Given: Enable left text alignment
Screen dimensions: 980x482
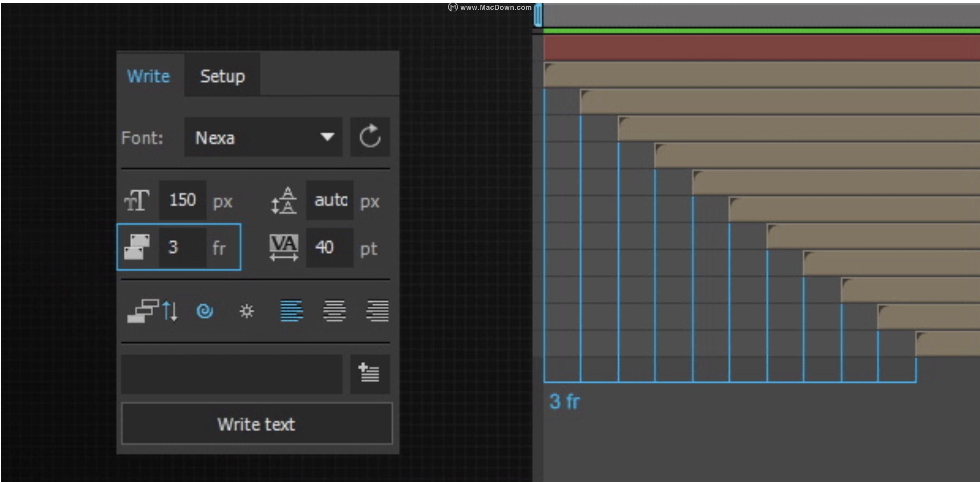Looking at the screenshot, I should point(292,311).
